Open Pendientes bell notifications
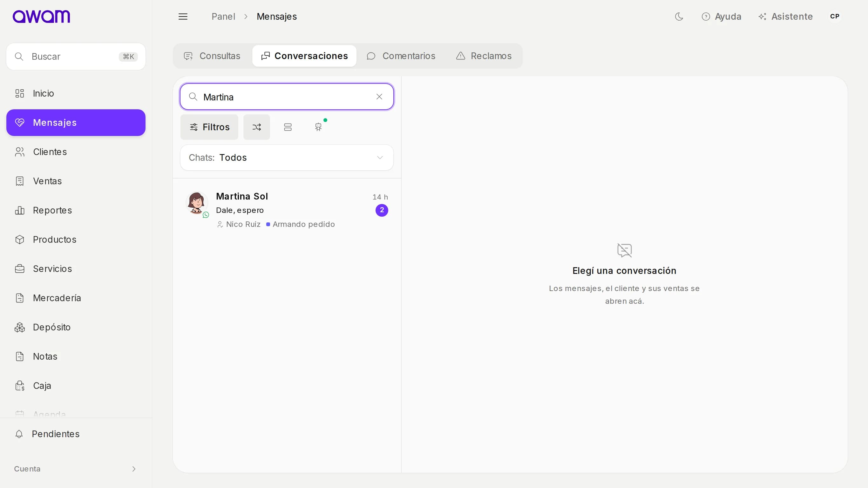Image resolution: width=868 pixels, height=488 pixels. tap(76, 434)
